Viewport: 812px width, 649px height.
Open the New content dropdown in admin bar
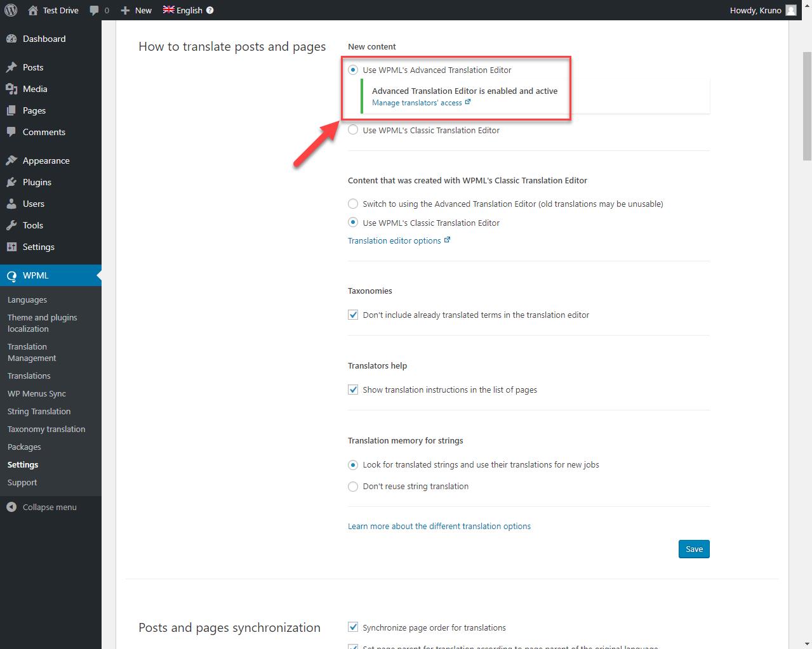136,10
